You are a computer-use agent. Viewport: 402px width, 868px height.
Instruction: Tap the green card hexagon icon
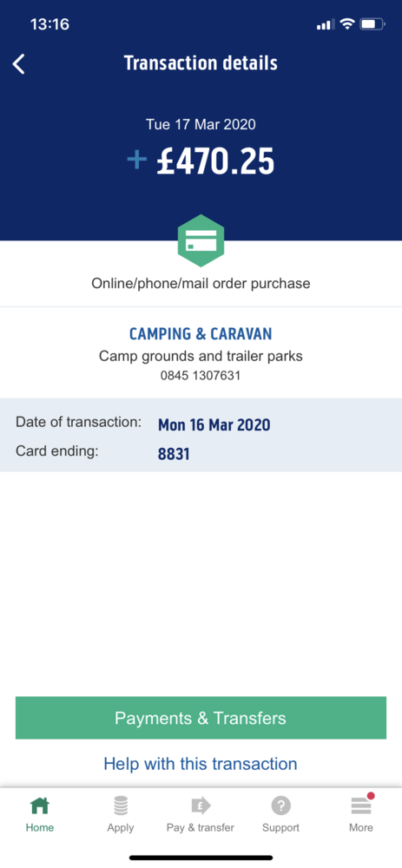201,240
